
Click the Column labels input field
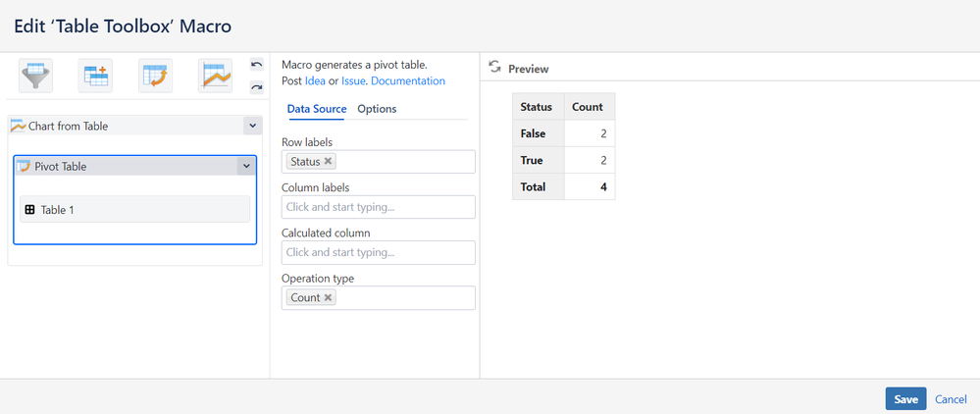click(378, 207)
